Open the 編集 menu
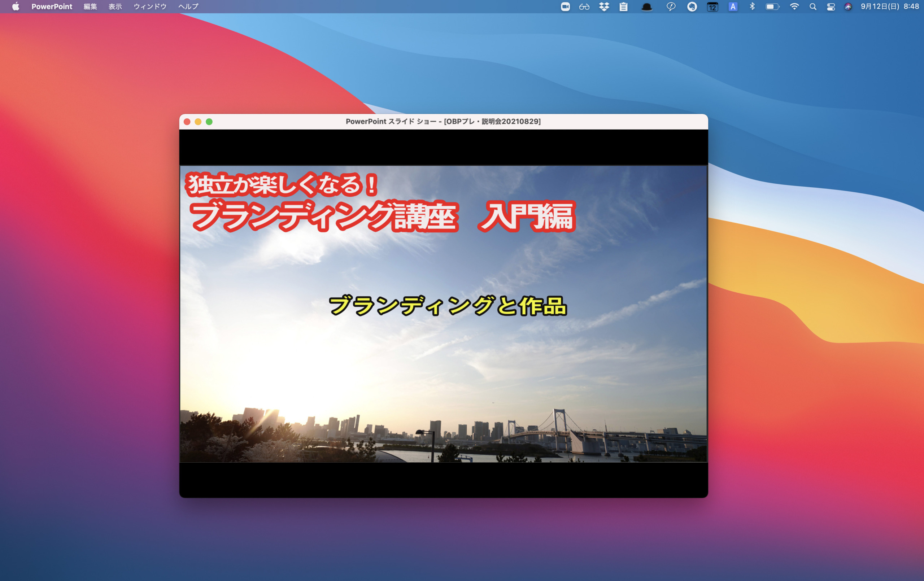Screen dimensions: 924x581 click(90, 6)
